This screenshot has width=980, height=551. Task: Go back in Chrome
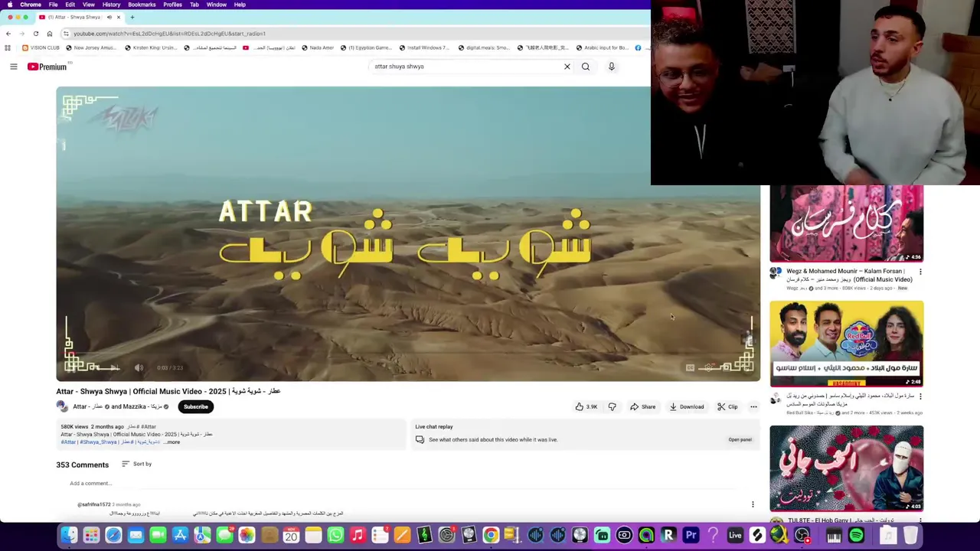8,34
